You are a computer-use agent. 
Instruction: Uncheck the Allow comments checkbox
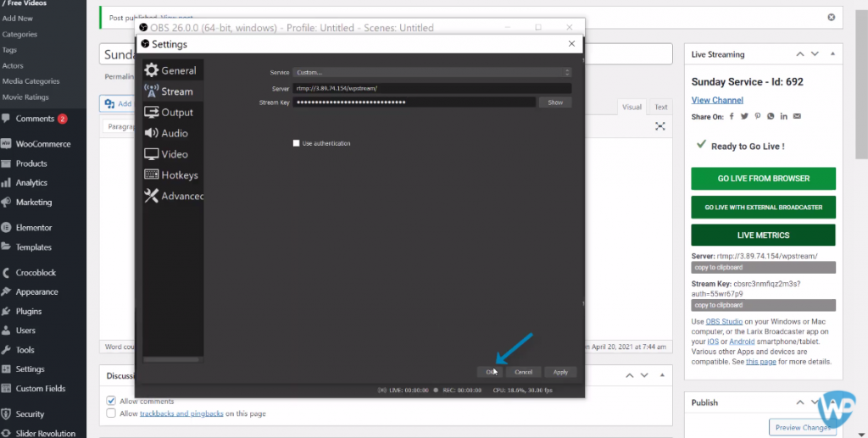(x=111, y=401)
